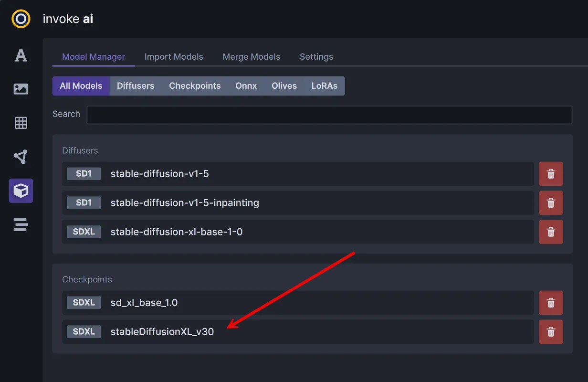Filter by All Models
Image resolution: width=588 pixels, height=382 pixels.
tap(81, 86)
